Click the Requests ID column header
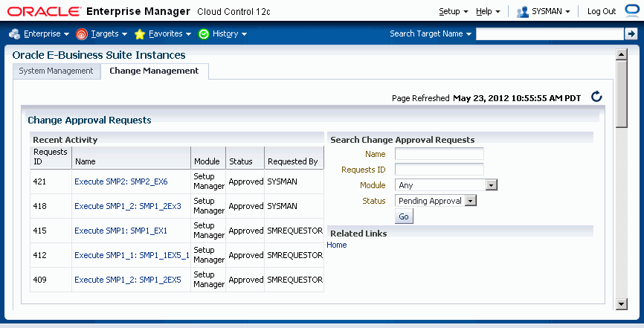The width and height of the screenshot is (644, 328). point(51,157)
